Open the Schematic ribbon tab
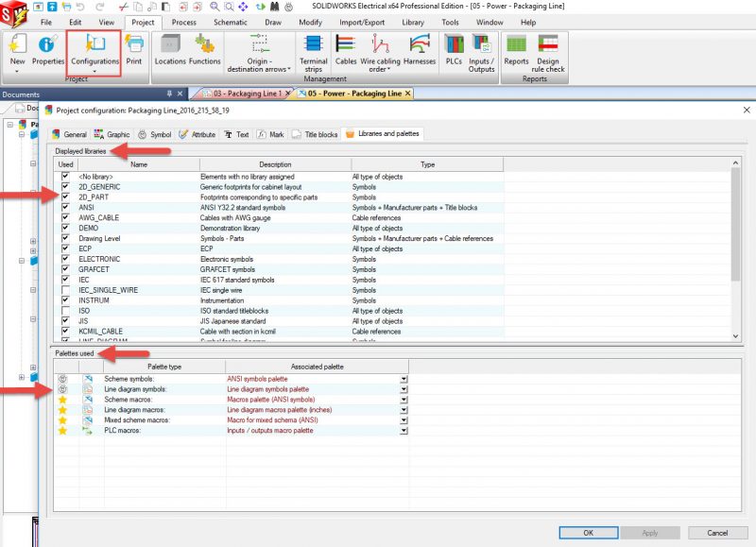 230,22
